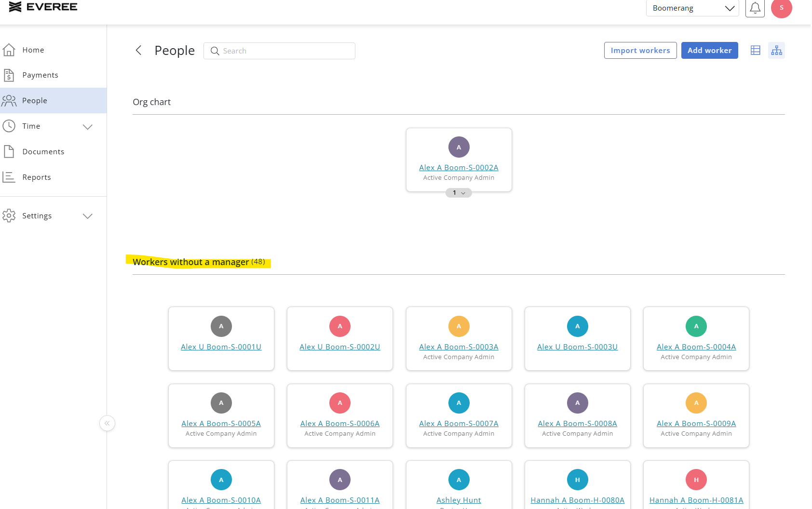Open Alex A Boom-S-0010A profile link
The image size is (812, 509).
tap(221, 500)
